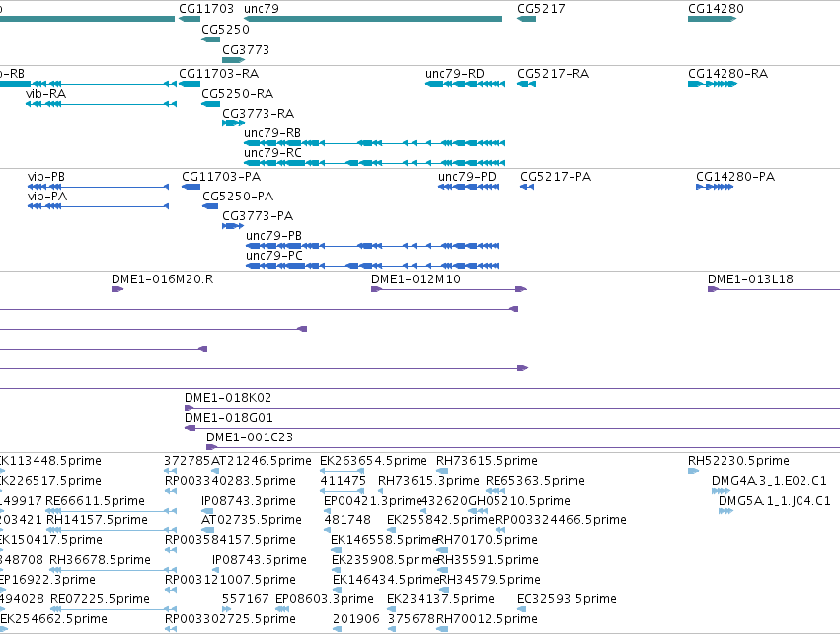The width and height of the screenshot is (840, 634).
Task: Select the GH05210.5prime EST label
Action: [x=518, y=501]
